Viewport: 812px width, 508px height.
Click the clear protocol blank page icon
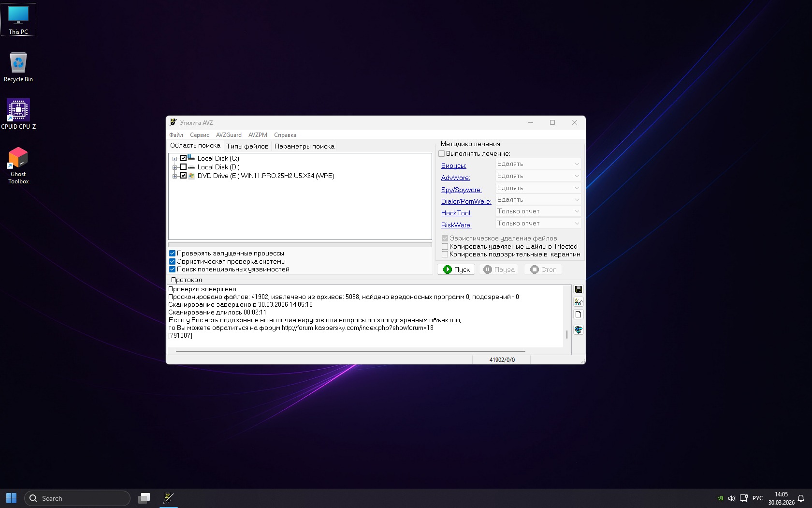tap(578, 314)
